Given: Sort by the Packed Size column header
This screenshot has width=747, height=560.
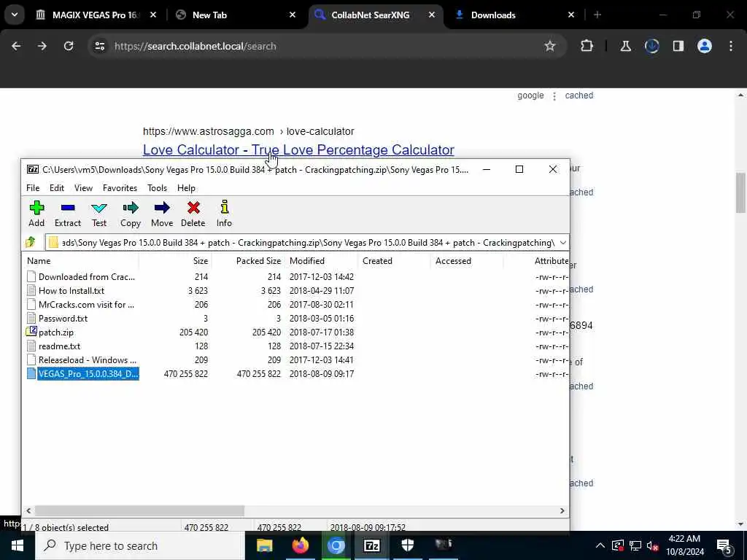Looking at the screenshot, I should [x=248, y=261].
